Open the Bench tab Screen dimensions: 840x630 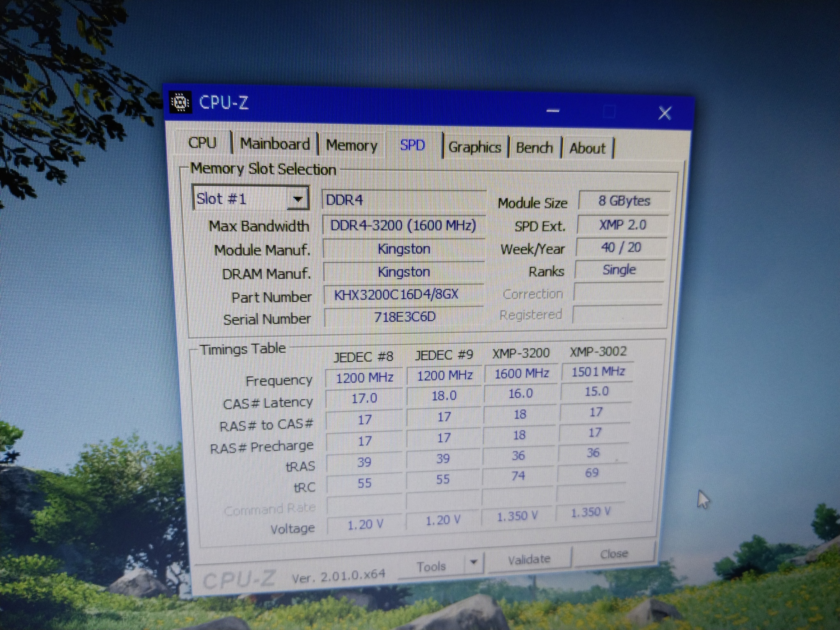[x=534, y=148]
